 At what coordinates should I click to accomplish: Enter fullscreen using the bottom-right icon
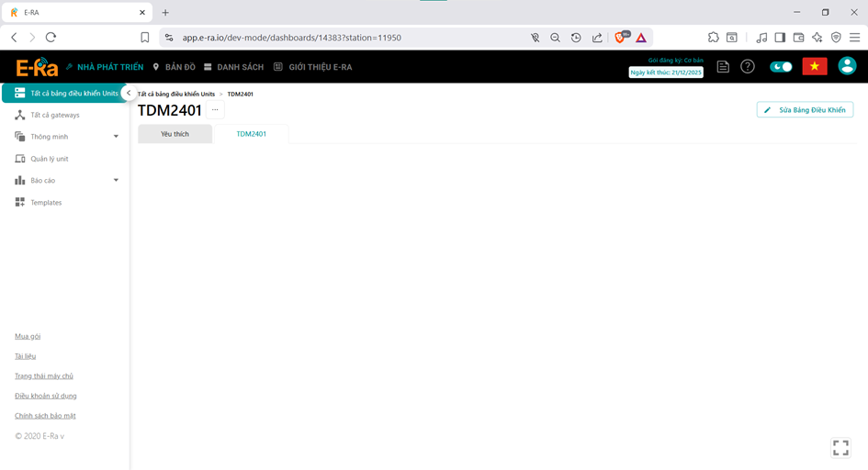(840, 447)
